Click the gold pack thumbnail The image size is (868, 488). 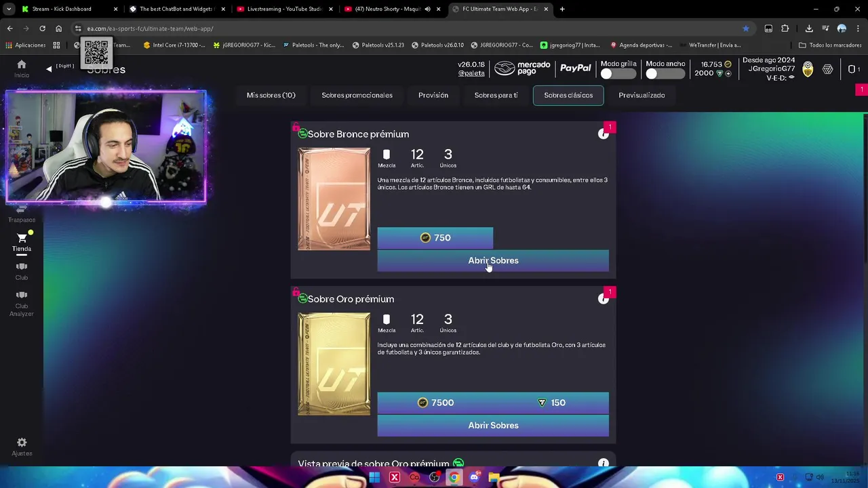point(334,364)
